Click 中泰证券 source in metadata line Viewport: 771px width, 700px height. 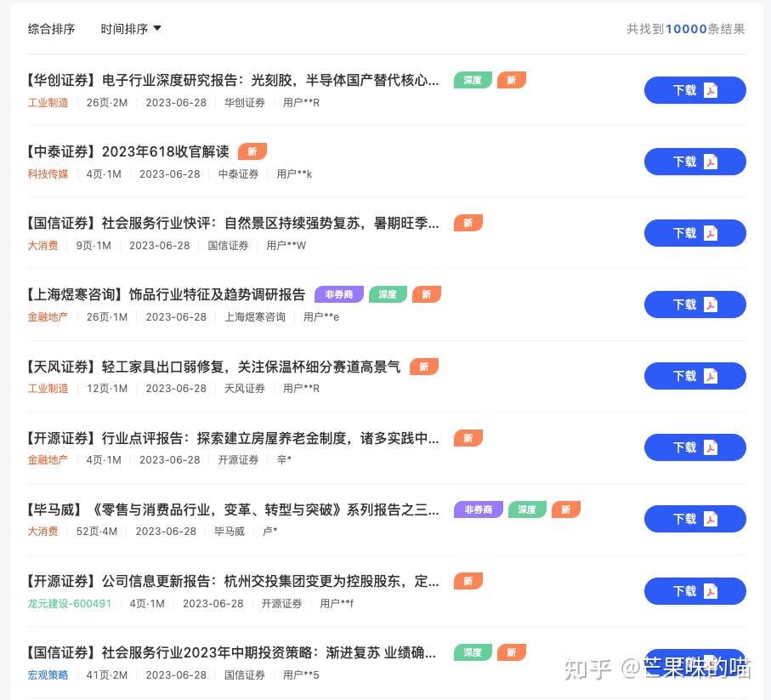point(238,174)
